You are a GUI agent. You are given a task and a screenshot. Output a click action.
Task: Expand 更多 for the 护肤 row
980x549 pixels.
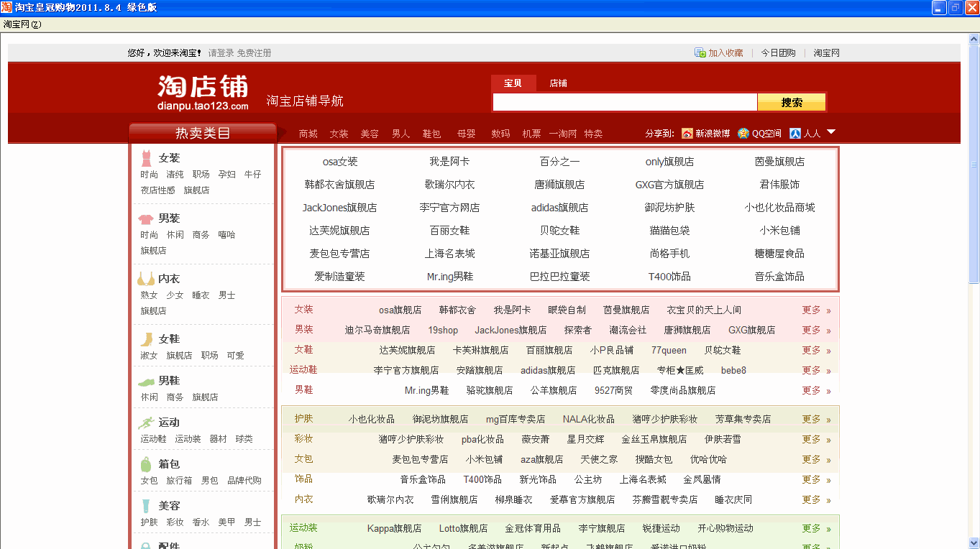[816, 420]
